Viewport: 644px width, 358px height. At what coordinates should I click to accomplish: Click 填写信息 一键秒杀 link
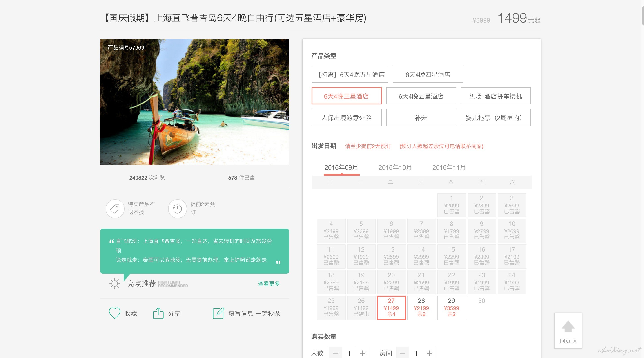click(x=254, y=313)
